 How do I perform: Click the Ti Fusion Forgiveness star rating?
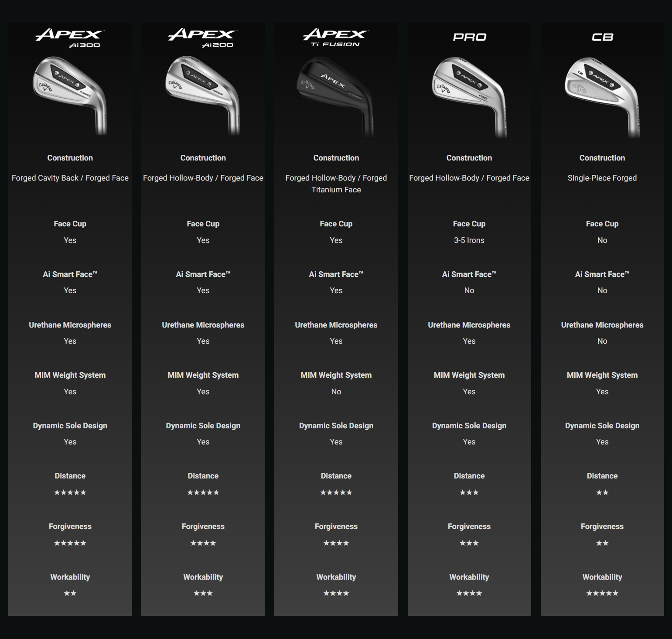click(336, 543)
